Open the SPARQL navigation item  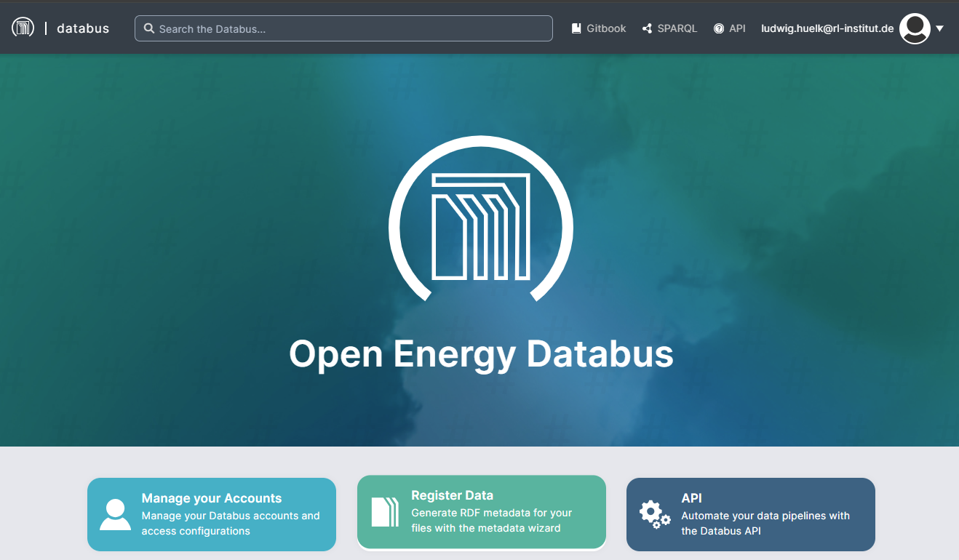click(677, 28)
